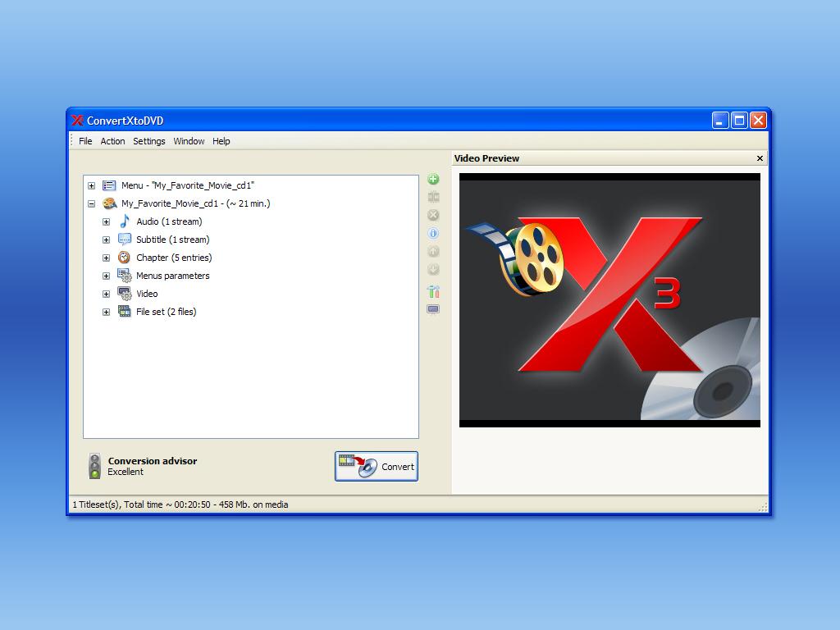The width and height of the screenshot is (840, 630).
Task: Click the monitor preview icon in side toolbar
Action: click(x=433, y=310)
